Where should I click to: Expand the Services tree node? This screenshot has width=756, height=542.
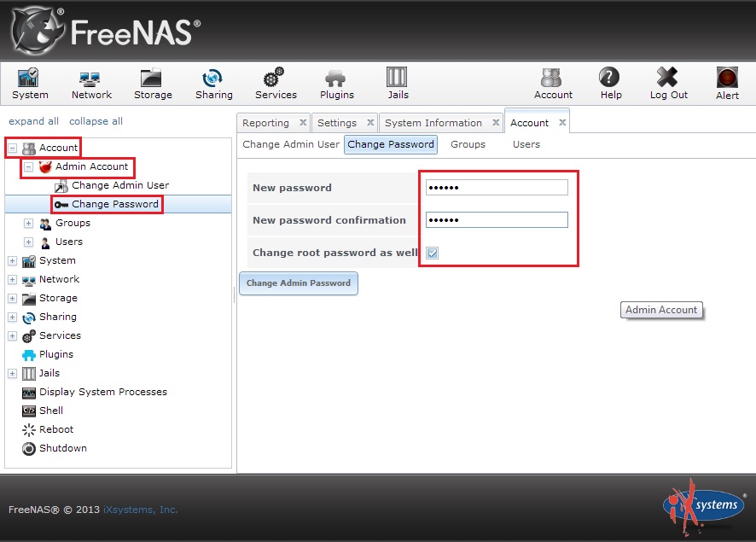pyautogui.click(x=13, y=336)
